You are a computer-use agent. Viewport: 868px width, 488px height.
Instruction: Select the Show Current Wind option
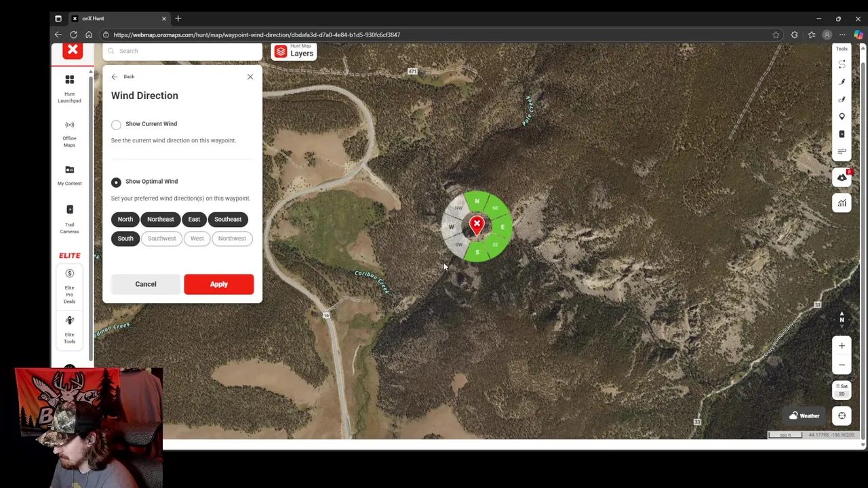[116, 124]
